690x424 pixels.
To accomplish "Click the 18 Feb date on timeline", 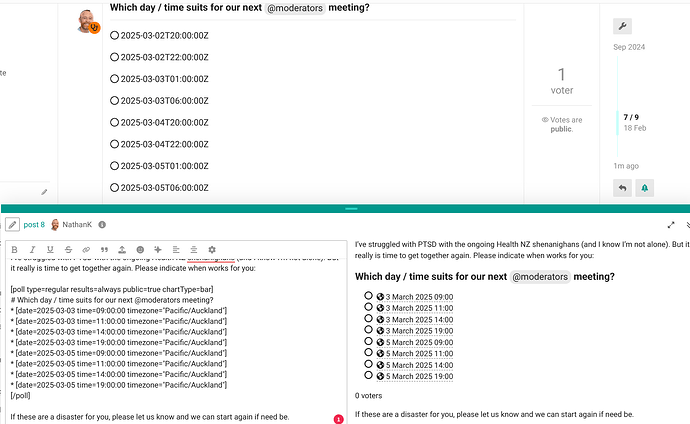I will pos(635,128).
